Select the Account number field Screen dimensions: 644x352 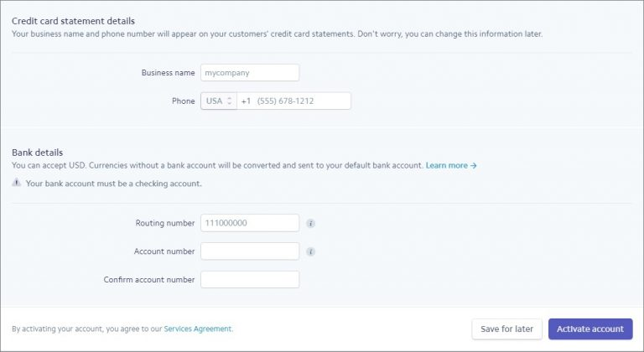tap(250, 251)
